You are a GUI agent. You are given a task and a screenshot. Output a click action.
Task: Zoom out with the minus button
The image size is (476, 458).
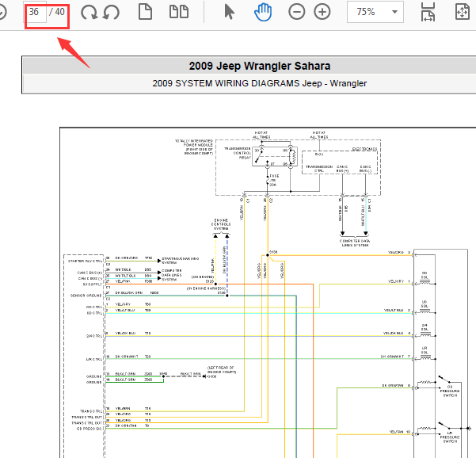296,12
